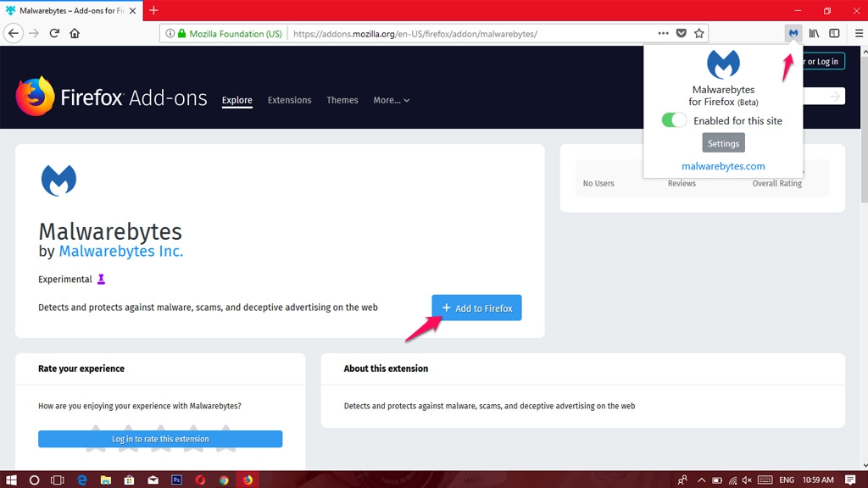This screenshot has height=488, width=868.
Task: Submit add-on search with arrow button
Action: [x=834, y=97]
